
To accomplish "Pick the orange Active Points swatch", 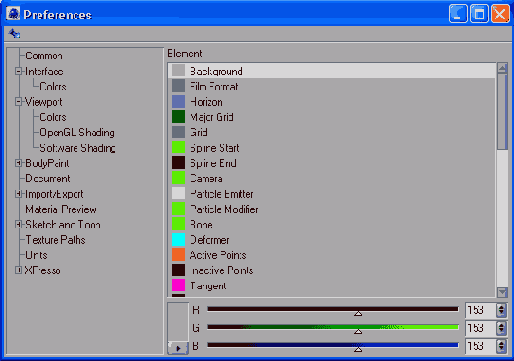I will (178, 255).
